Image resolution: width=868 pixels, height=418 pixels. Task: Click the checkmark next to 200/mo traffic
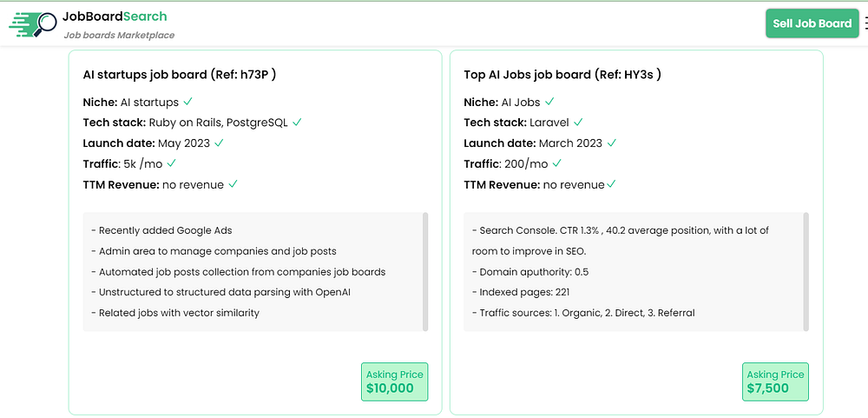coord(557,163)
